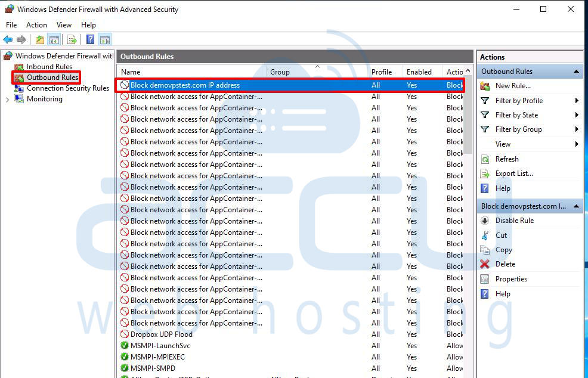Click Disable Rule in the Actions pane
Viewport: 588px width, 378px height.
514,221
